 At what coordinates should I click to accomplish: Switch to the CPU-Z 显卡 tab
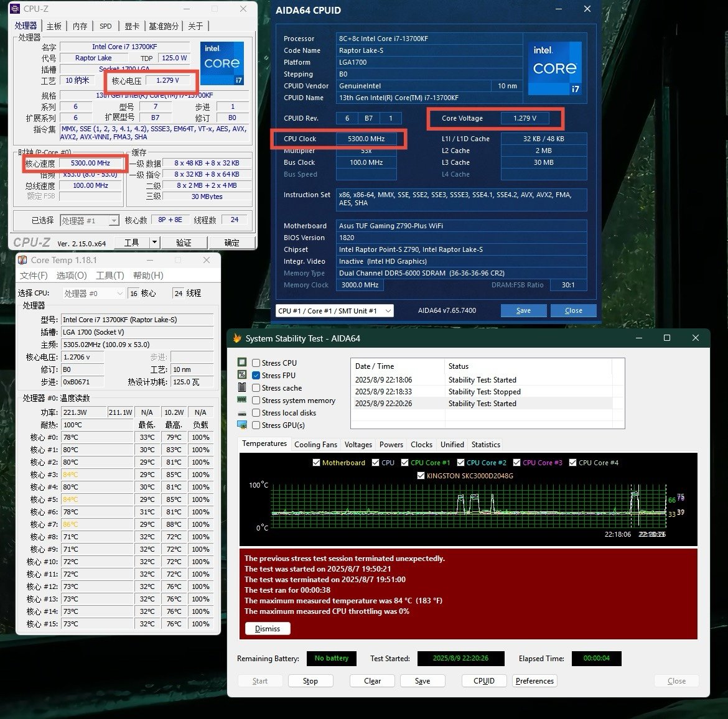(x=131, y=26)
